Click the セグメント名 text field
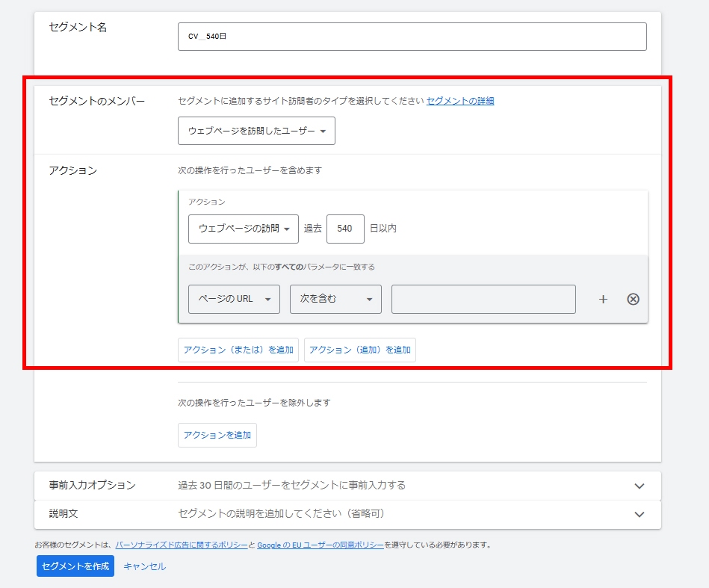Screen dimensions: 709x588 412,36
